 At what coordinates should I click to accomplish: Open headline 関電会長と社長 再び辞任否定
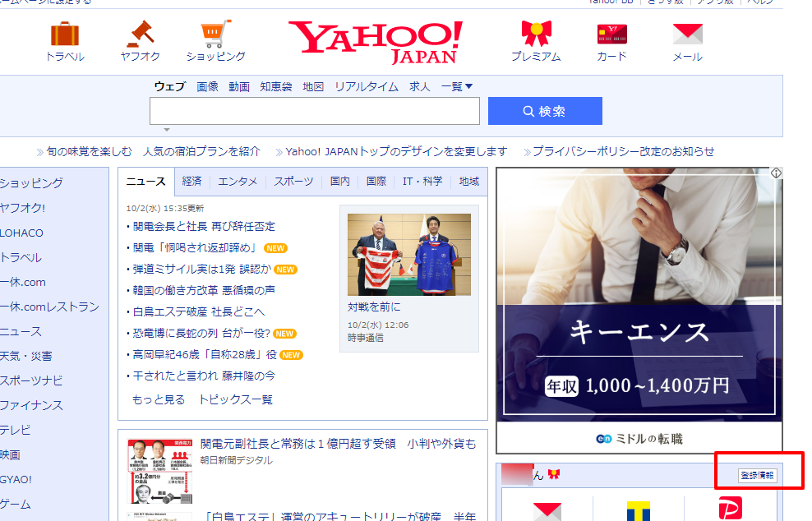tap(204, 226)
